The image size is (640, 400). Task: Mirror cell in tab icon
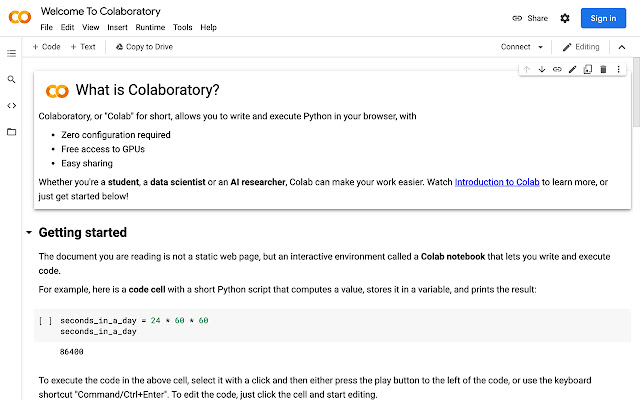tap(588, 69)
